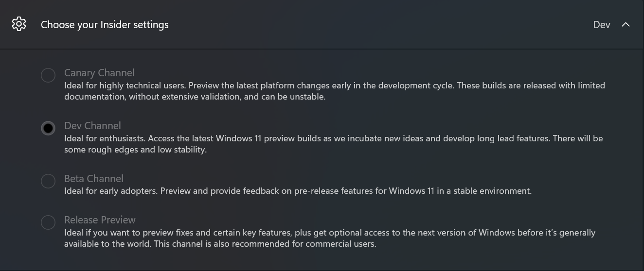
Task: Select the Beta Channel radio button
Action: pos(48,181)
